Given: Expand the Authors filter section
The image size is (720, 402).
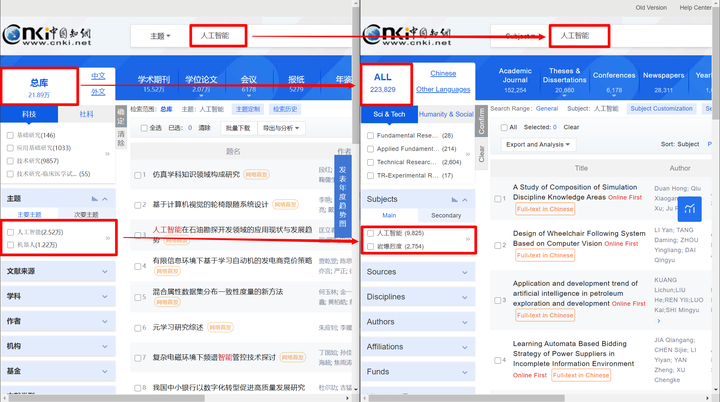Looking at the screenshot, I should click(418, 322).
